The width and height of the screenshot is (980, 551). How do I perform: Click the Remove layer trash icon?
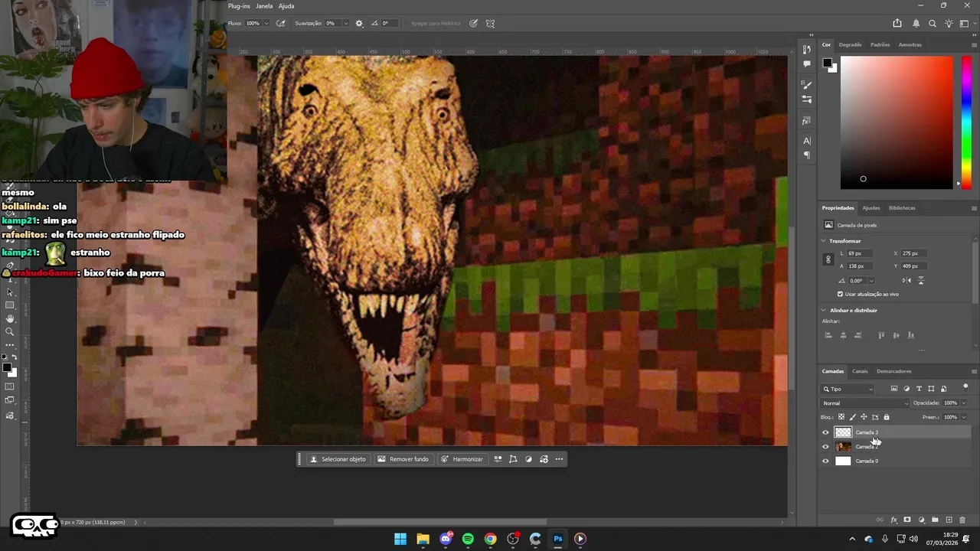(962, 520)
